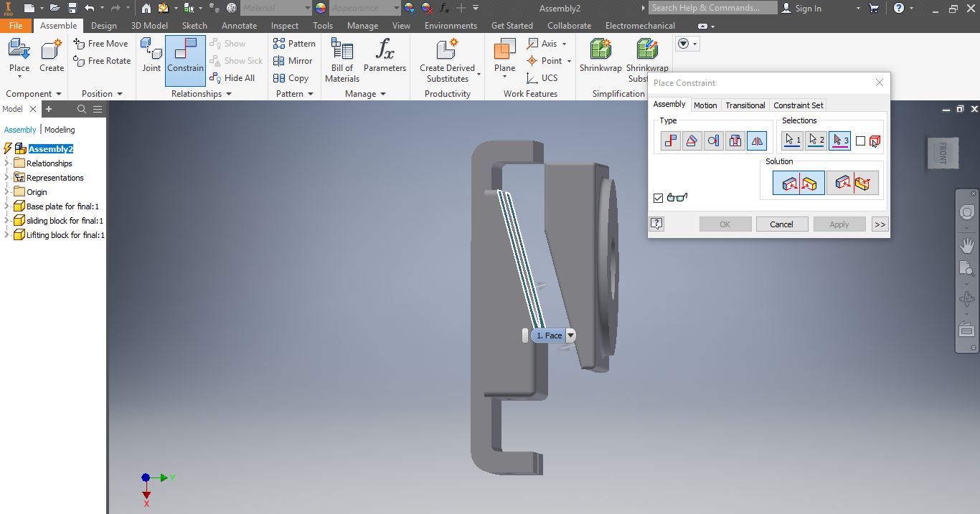Screen dimensions: 980x514
Task: Activate the Free Rotate tool
Action: point(102,61)
